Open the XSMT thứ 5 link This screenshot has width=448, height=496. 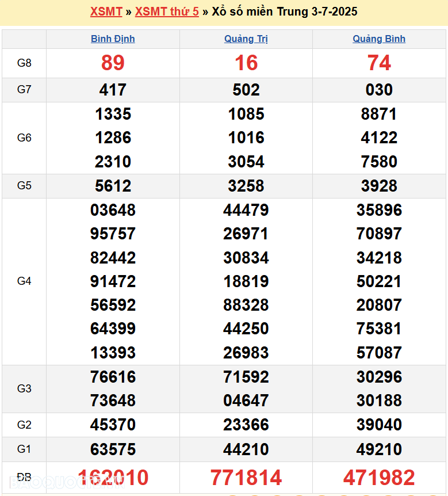click(167, 12)
